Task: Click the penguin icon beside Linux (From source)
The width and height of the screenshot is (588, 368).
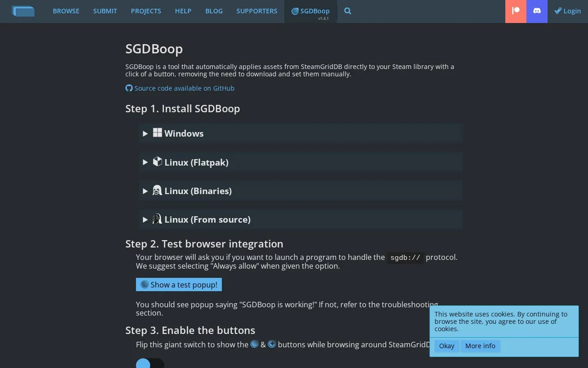Action: click(157, 219)
